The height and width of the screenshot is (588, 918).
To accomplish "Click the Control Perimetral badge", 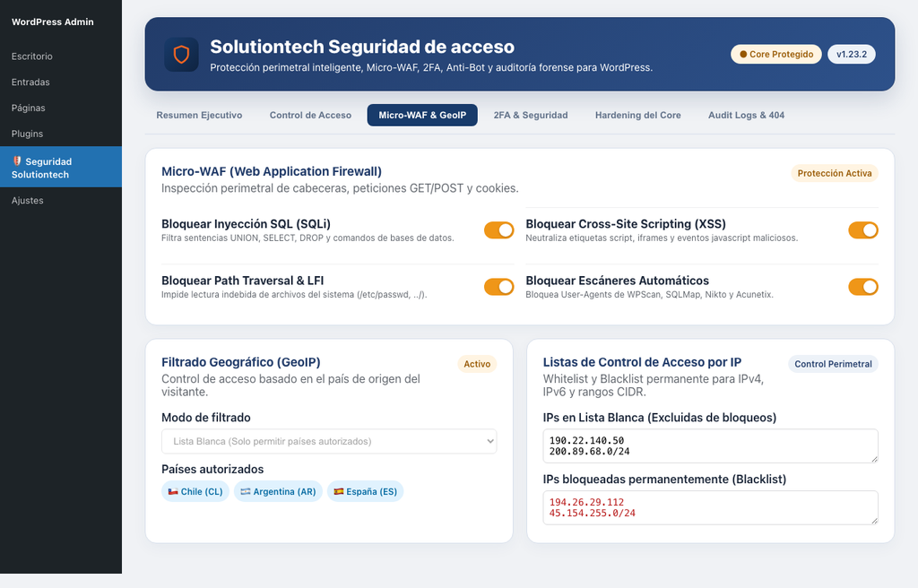I will [833, 364].
